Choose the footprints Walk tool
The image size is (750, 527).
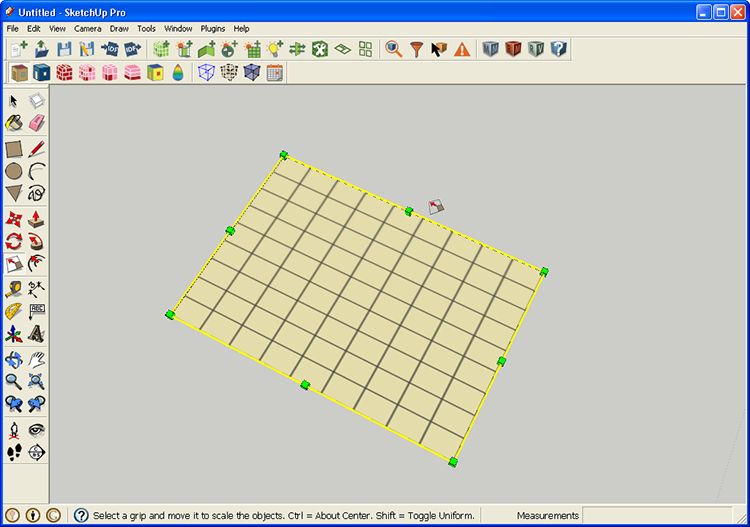pos(14,452)
